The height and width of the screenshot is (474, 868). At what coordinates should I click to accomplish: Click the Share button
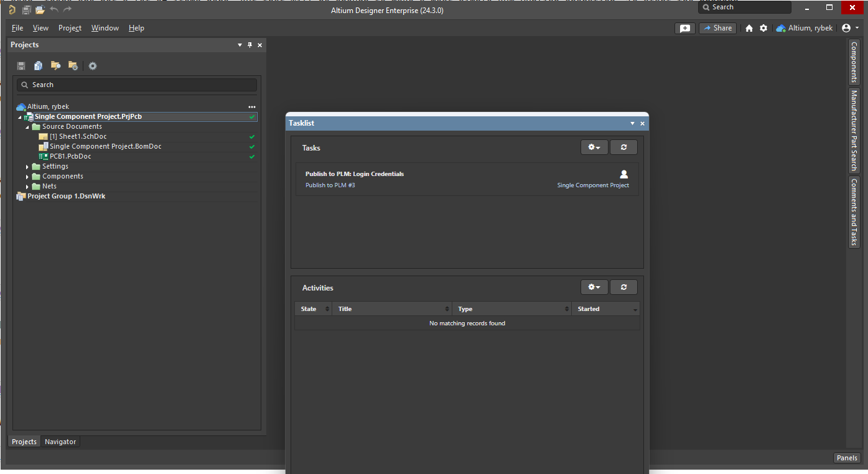pos(717,28)
